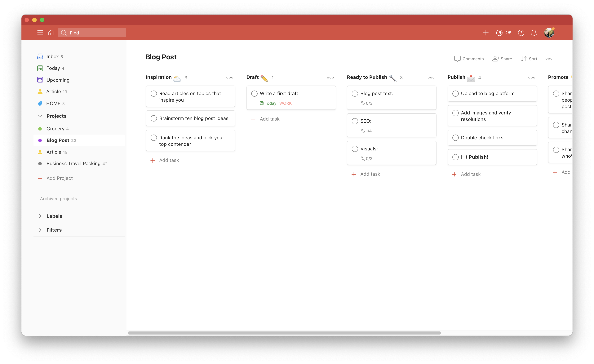Viewport: 594px width, 364px height.
Task: Complete the "Write a first draft" task
Action: pos(254,94)
